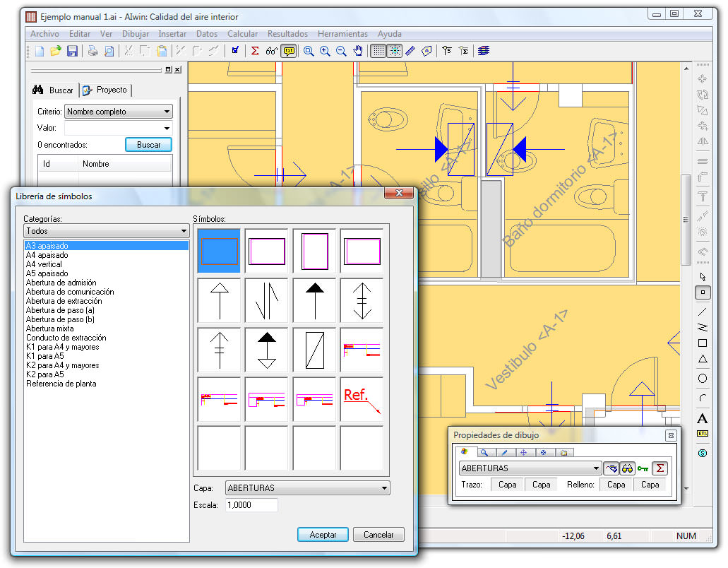Open the Insertar menu
This screenshot has height=568, width=728.
172,34
